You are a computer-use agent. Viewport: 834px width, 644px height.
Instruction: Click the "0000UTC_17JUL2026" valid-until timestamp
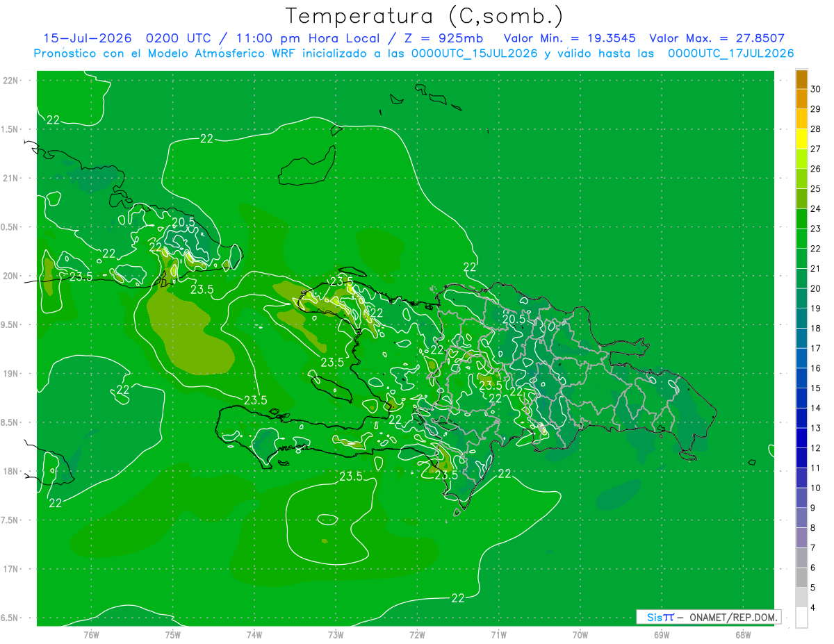730,53
